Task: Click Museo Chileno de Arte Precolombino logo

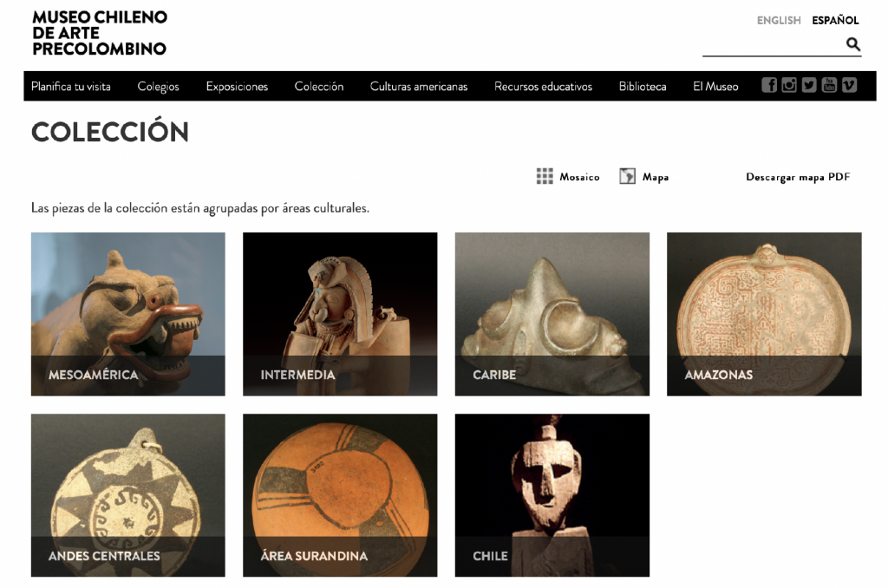Action: click(100, 33)
